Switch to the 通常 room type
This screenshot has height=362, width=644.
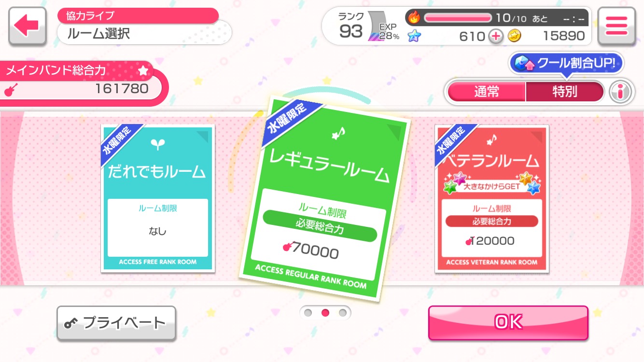tap(487, 92)
